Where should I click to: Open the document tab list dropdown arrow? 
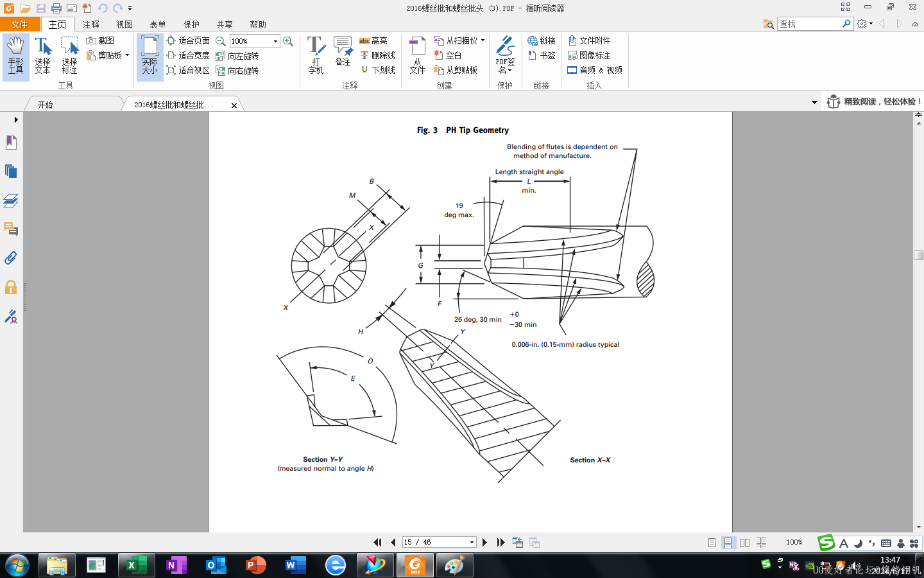[x=814, y=102]
